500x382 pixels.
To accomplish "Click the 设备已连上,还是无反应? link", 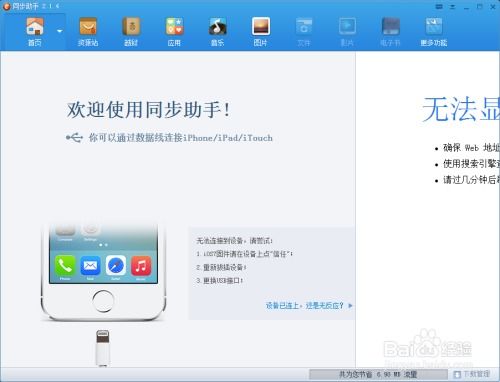I will click(x=304, y=305).
